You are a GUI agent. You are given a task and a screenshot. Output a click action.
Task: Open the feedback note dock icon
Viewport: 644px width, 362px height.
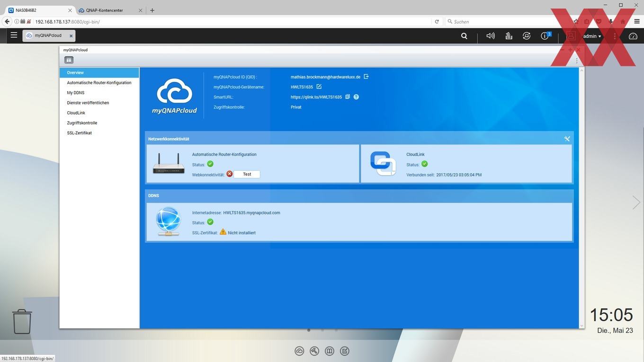point(345,351)
